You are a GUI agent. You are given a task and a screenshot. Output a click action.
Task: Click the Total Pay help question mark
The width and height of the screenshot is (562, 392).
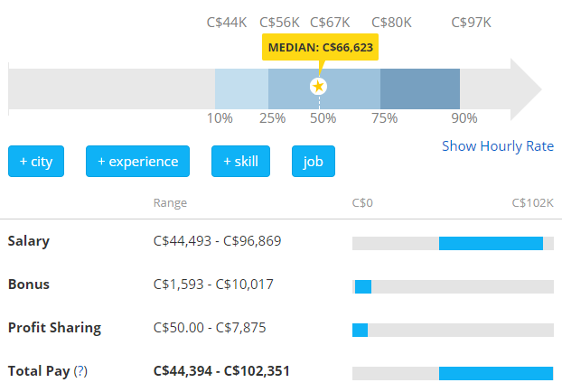(x=80, y=371)
